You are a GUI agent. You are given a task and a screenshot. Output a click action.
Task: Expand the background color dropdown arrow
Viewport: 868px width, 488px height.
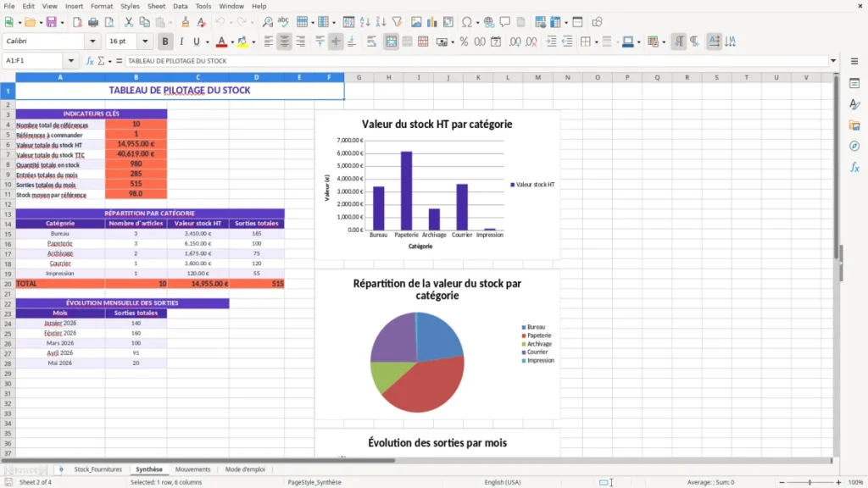pyautogui.click(x=253, y=42)
